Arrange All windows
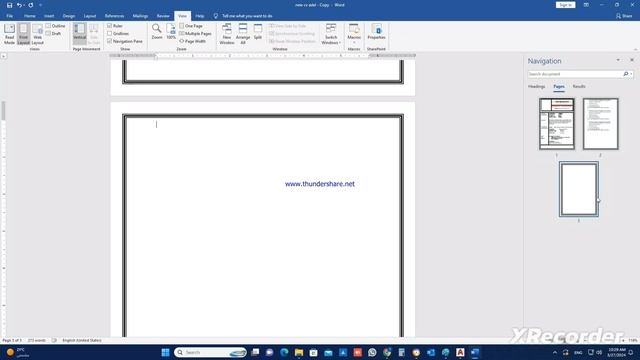 [243, 34]
